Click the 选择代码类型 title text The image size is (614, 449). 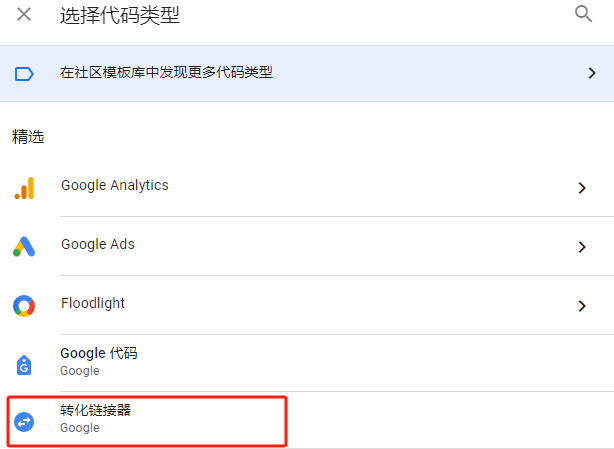tap(120, 14)
